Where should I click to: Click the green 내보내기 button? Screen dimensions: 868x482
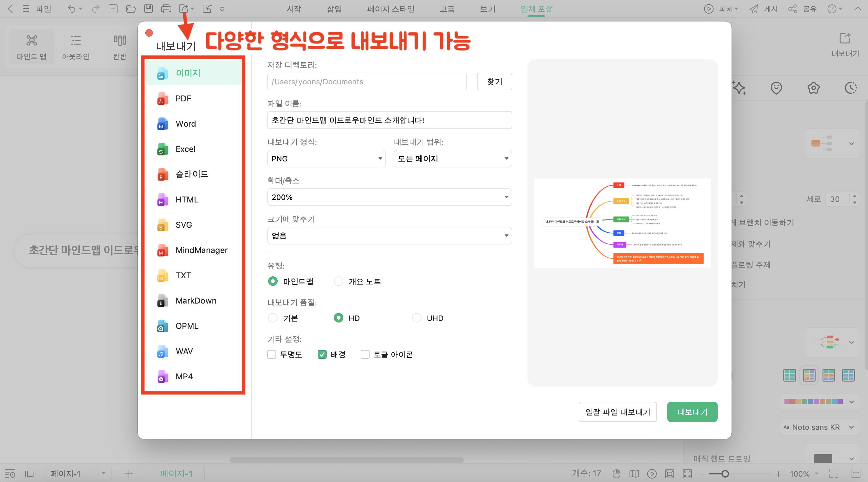click(x=692, y=412)
